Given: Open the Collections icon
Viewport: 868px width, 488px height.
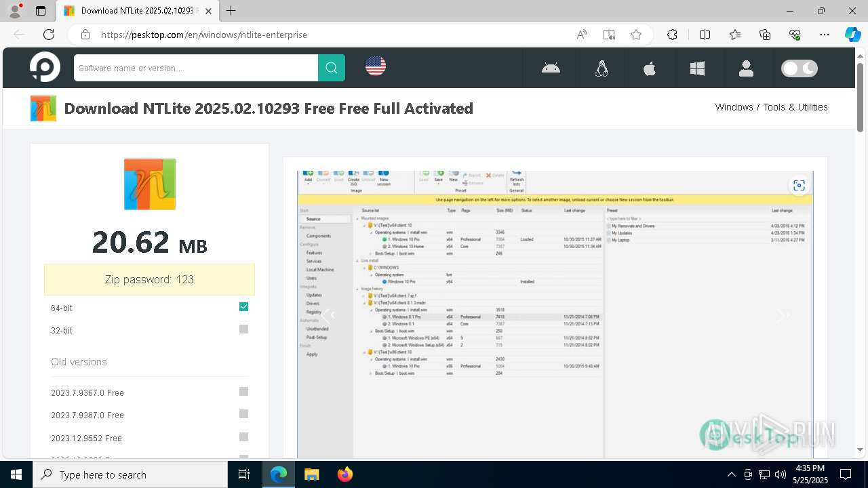Looking at the screenshot, I should pos(765,35).
